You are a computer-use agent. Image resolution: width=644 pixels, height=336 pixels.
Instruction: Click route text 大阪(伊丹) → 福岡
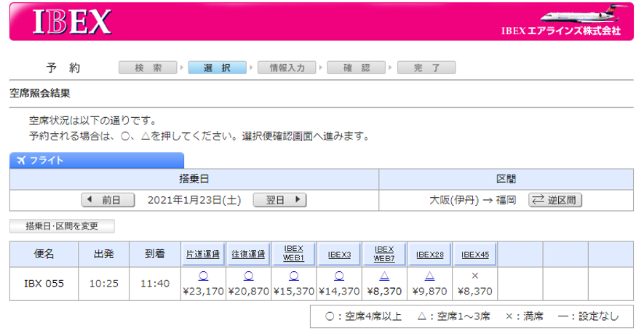[x=473, y=200]
